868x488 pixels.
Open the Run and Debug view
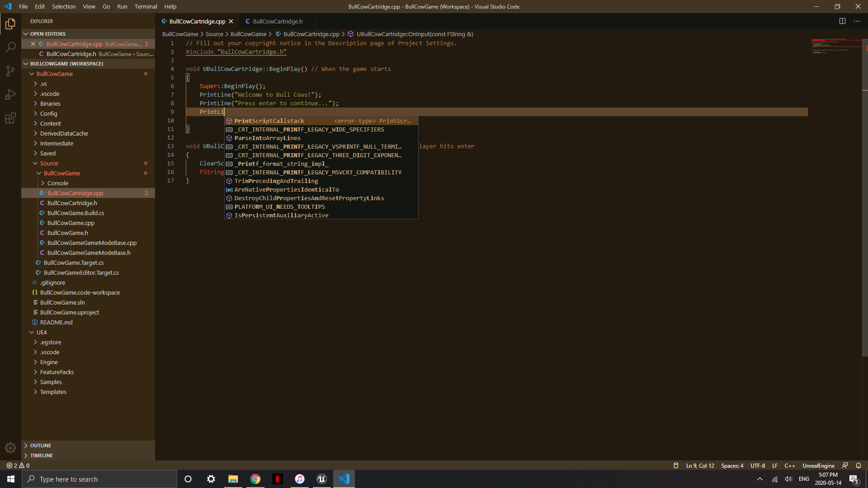(x=10, y=94)
